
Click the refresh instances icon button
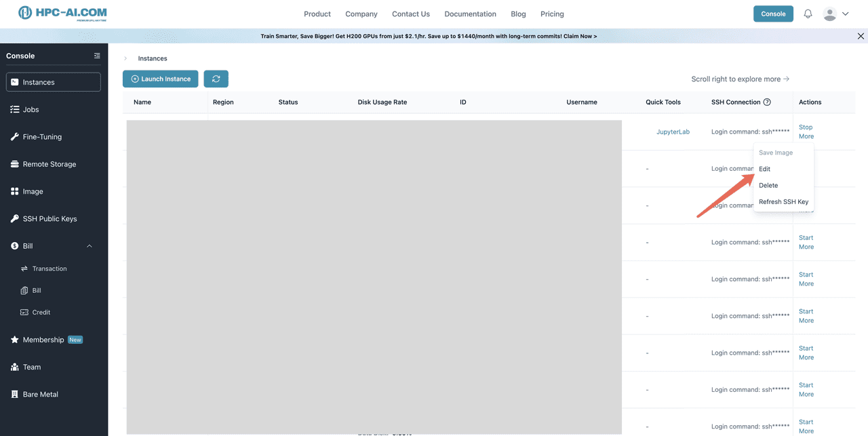tap(216, 79)
